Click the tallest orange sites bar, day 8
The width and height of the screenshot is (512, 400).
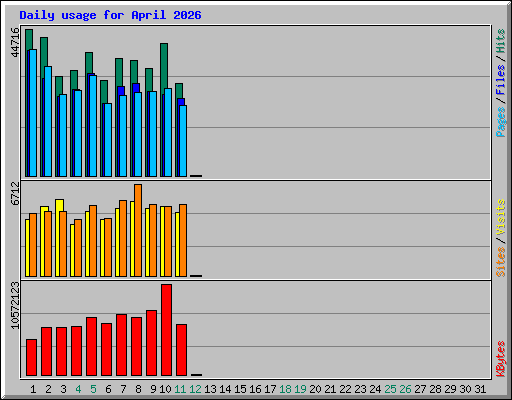click(x=138, y=230)
